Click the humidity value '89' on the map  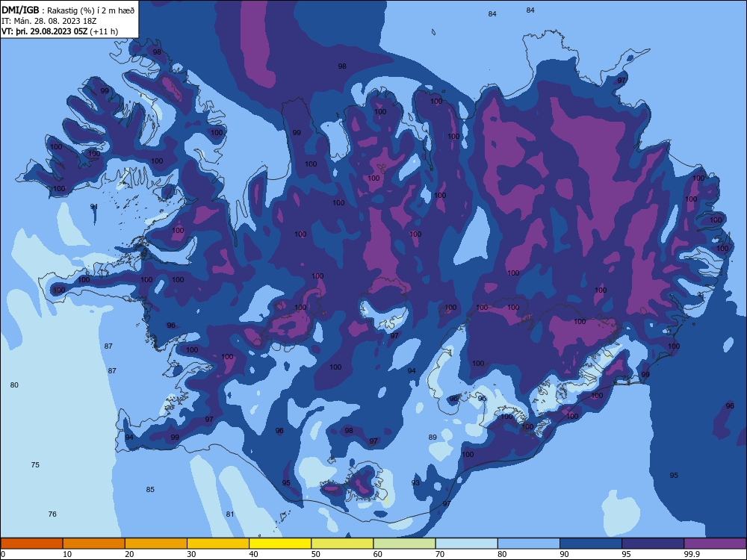[433, 437]
